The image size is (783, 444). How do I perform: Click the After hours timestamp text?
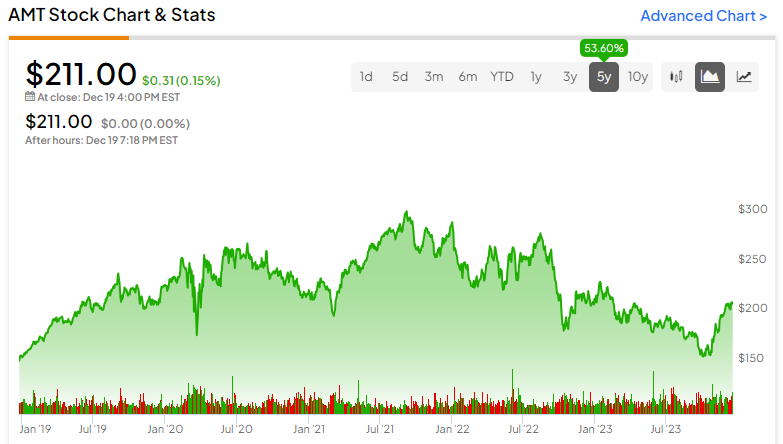pos(101,140)
